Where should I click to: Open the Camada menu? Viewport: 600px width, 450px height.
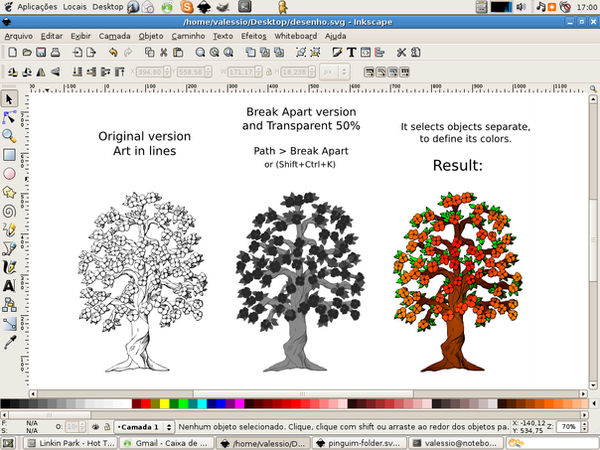114,36
